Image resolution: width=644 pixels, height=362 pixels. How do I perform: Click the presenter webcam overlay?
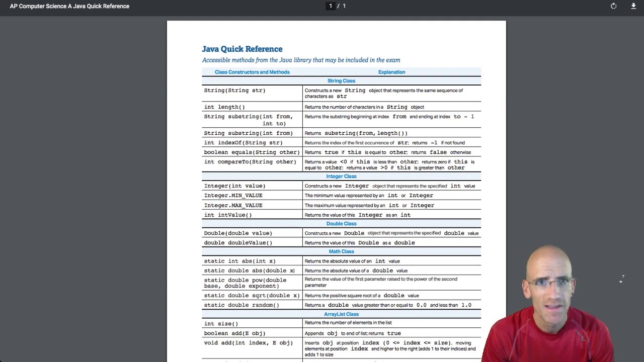point(548,304)
